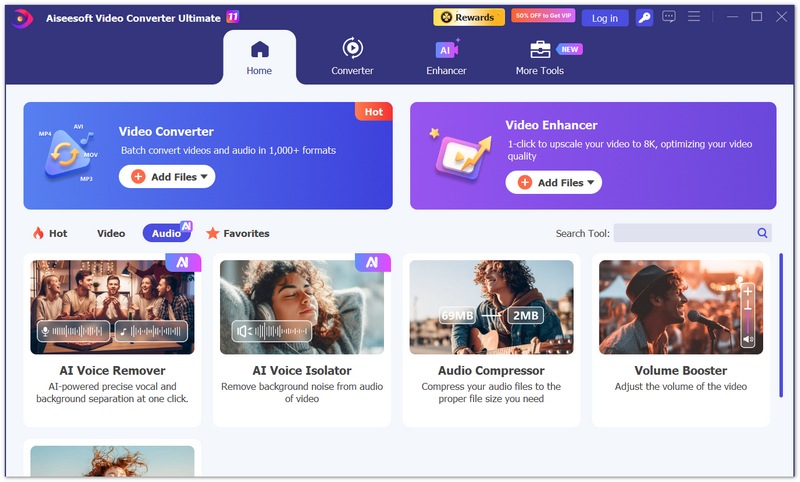Click the Log in button
Screen dimensions: 800x482
[x=605, y=18]
